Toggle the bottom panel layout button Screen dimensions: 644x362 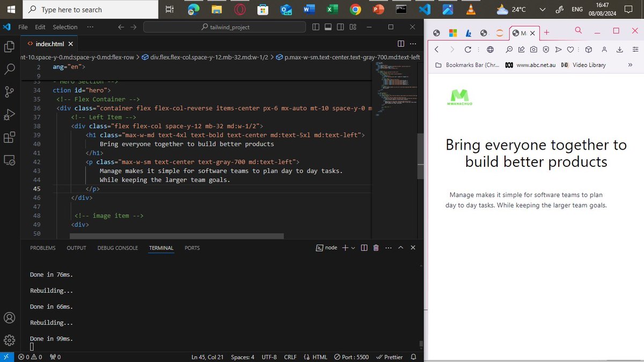click(328, 27)
